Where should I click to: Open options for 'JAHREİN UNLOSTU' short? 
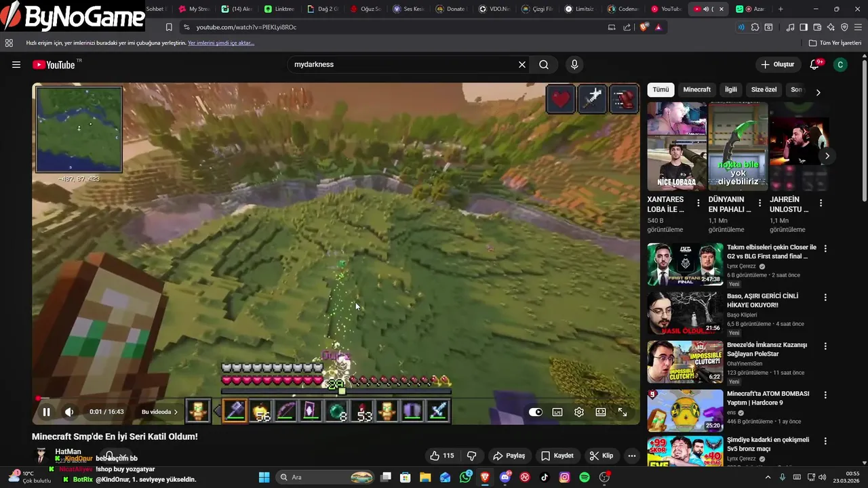tap(821, 203)
